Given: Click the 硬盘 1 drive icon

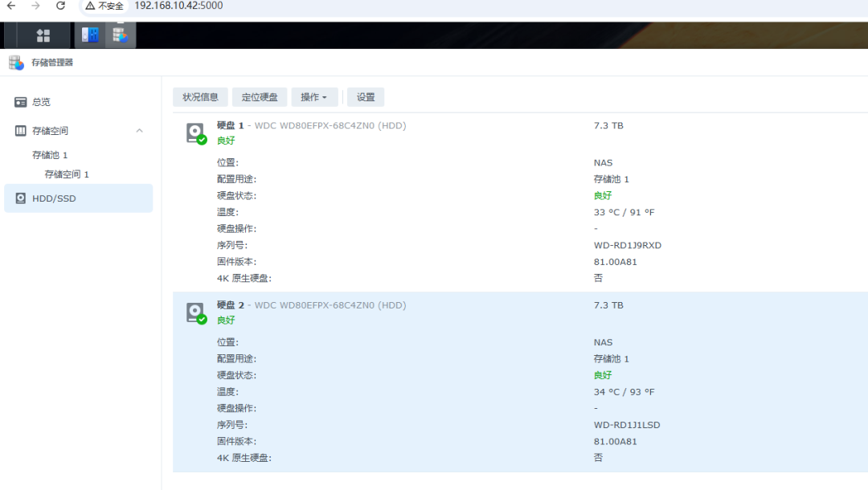Looking at the screenshot, I should tap(195, 133).
